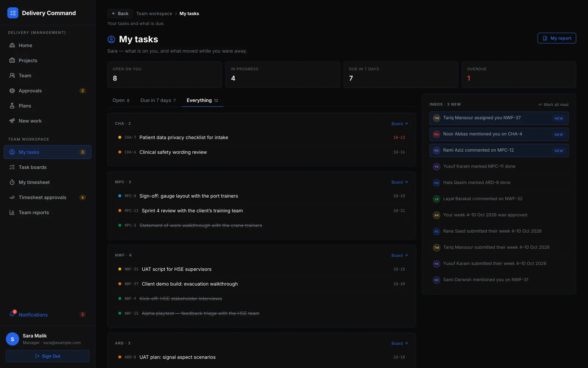
Task: Click the Delivery Command logo icon
Action: coord(13,13)
